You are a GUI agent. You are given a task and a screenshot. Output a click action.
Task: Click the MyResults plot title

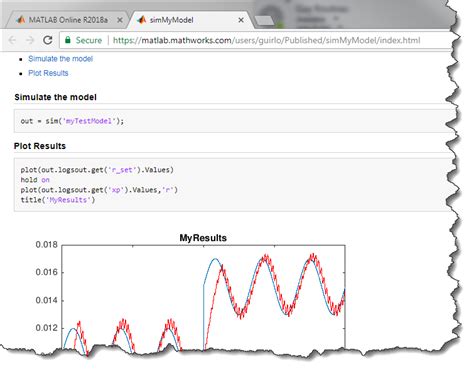click(x=203, y=238)
